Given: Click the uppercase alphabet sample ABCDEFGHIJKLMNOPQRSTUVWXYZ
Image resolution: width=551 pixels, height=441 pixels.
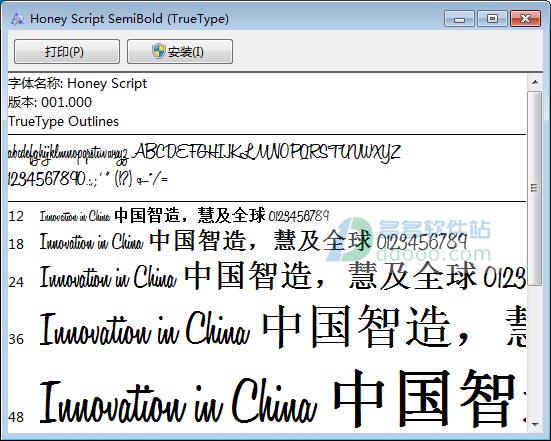Looking at the screenshot, I should [x=267, y=153].
